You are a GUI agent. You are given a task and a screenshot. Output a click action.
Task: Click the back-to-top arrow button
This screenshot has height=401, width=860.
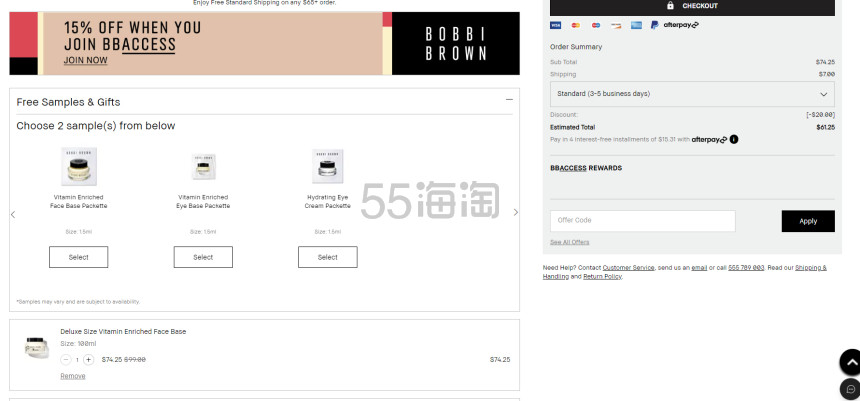tap(851, 362)
